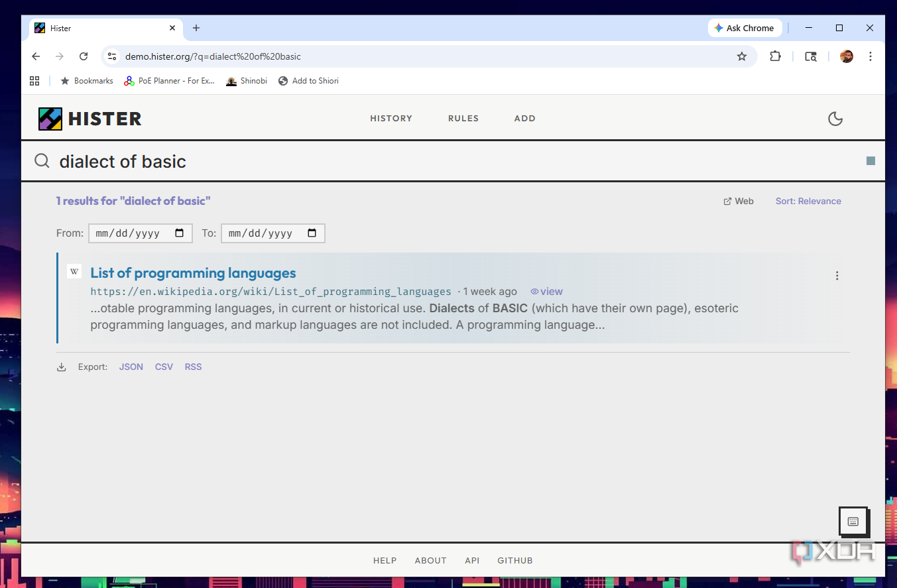Click the Chrome address bar URL
897x588 pixels.
(213, 56)
